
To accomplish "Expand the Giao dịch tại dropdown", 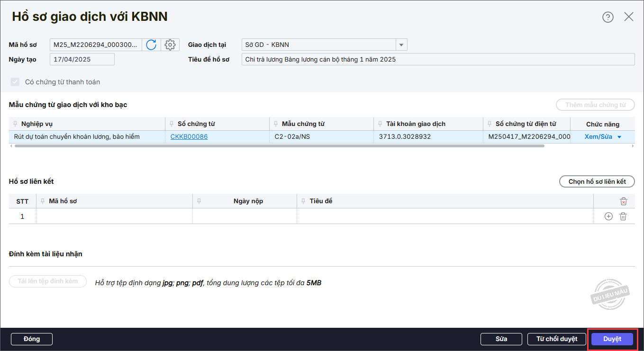I will (x=401, y=45).
